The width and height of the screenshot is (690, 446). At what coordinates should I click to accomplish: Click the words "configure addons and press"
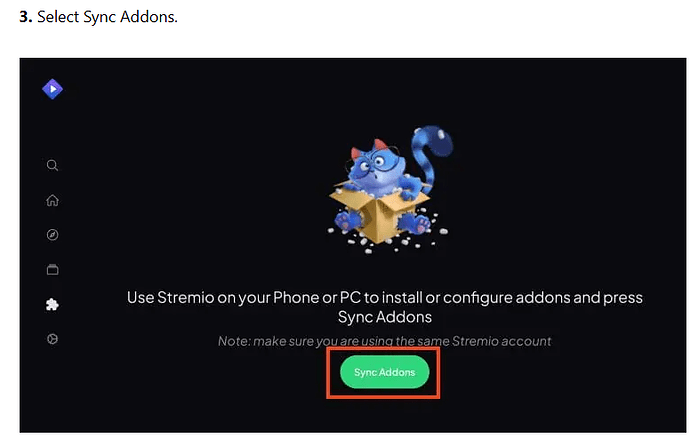[543, 298]
